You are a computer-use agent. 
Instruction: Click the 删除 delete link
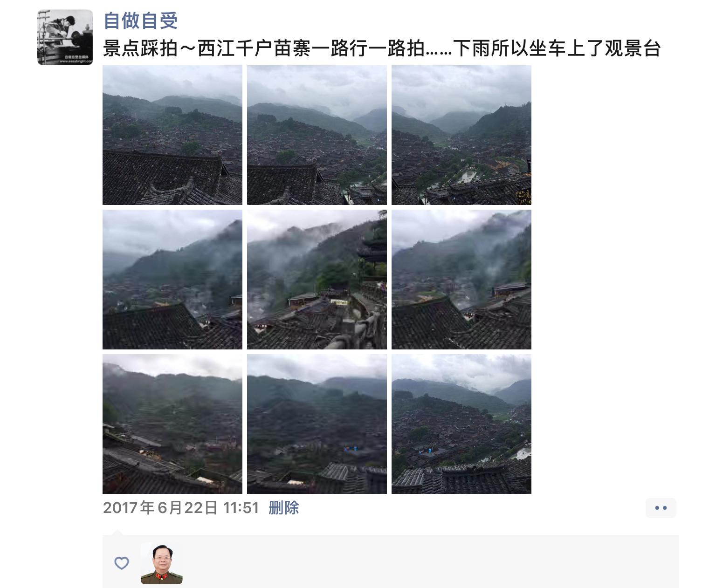tap(283, 507)
